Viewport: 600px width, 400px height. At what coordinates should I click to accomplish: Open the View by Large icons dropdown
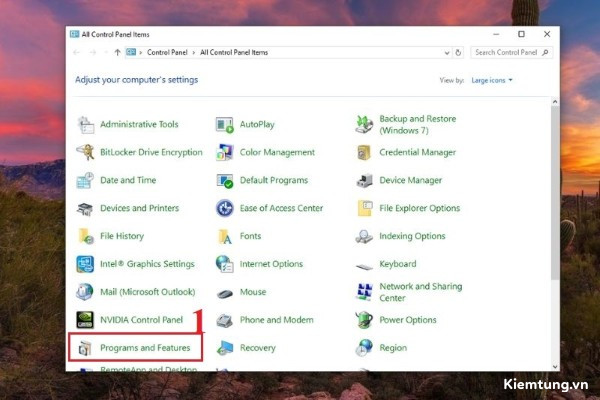[x=492, y=80]
